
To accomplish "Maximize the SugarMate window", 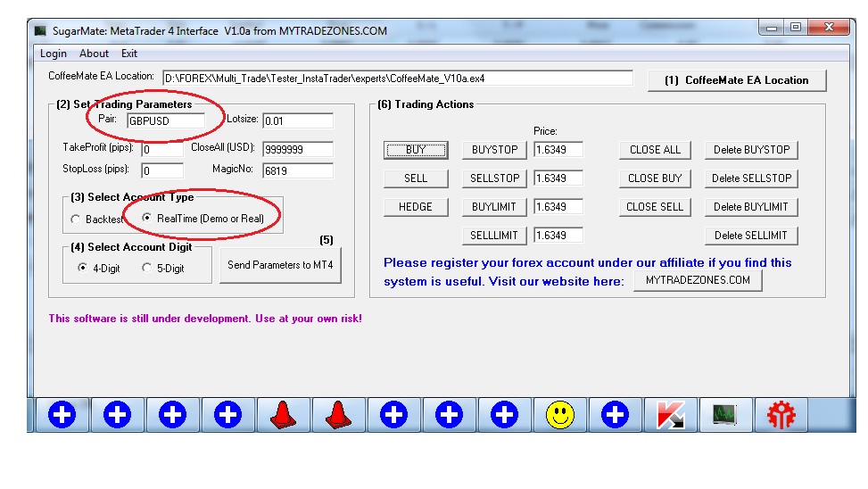I will 796,27.
